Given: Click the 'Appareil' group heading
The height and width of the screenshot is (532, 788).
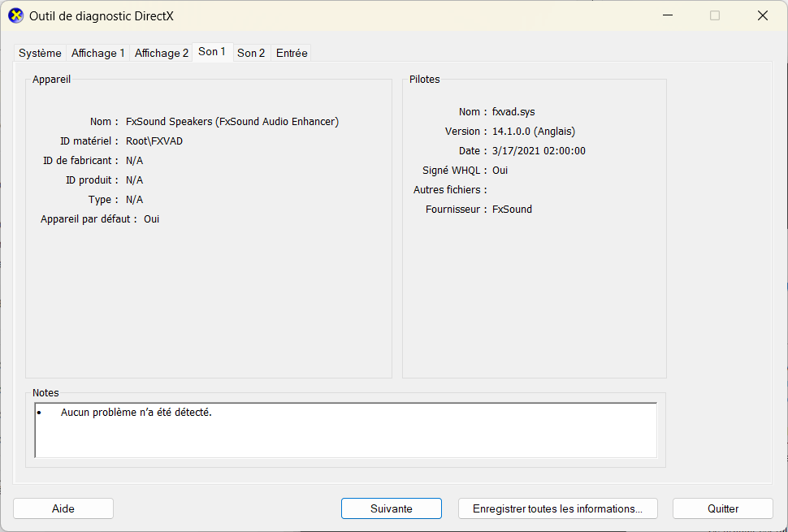Looking at the screenshot, I should (51, 80).
